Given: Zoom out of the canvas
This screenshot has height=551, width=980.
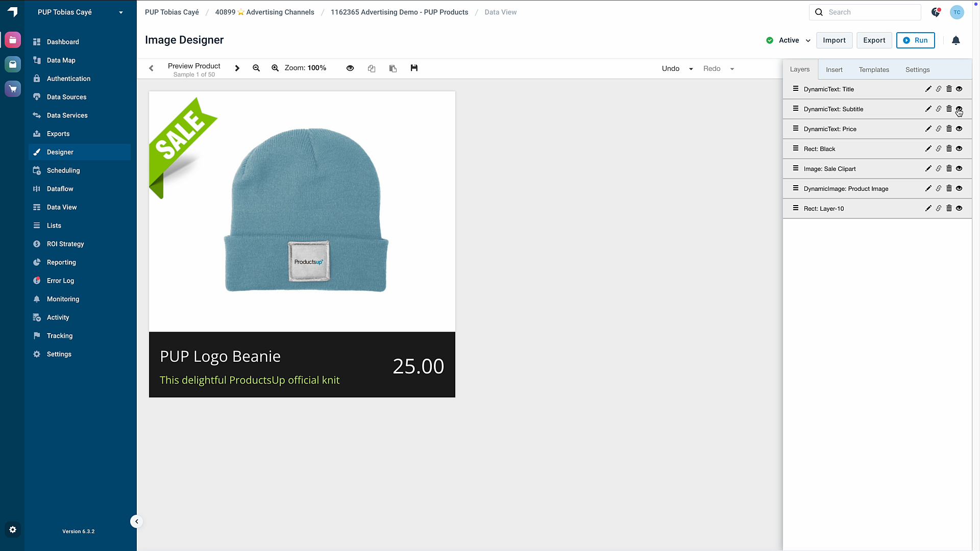Looking at the screenshot, I should (256, 68).
